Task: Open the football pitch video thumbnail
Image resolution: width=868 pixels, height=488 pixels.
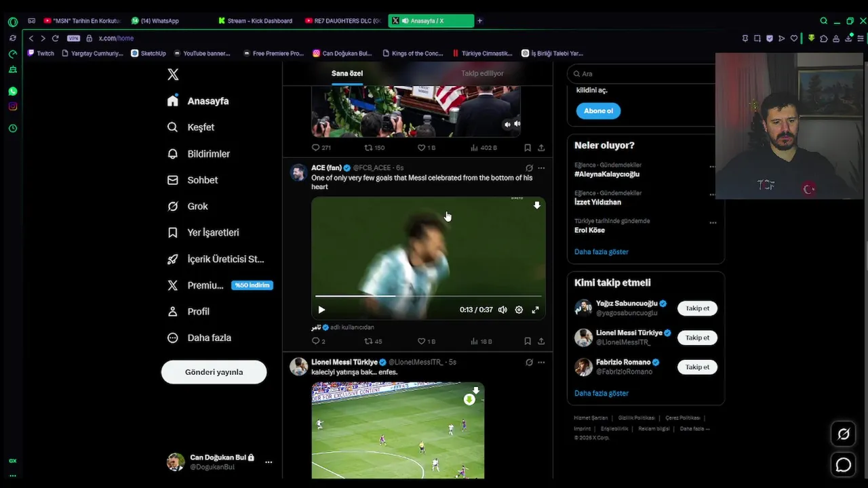Action: tap(398, 430)
